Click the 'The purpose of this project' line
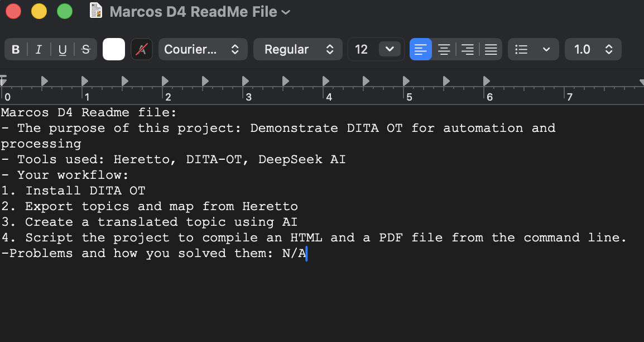This screenshot has width=644, height=342. 278,129
